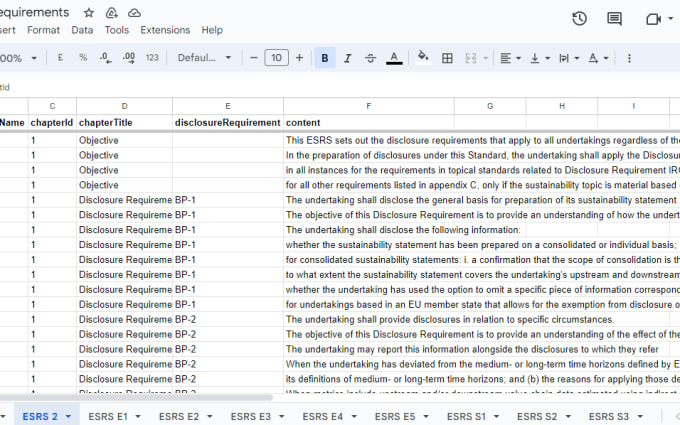Decrease decimal places
This screenshot has height=425, width=680.
click(105, 58)
